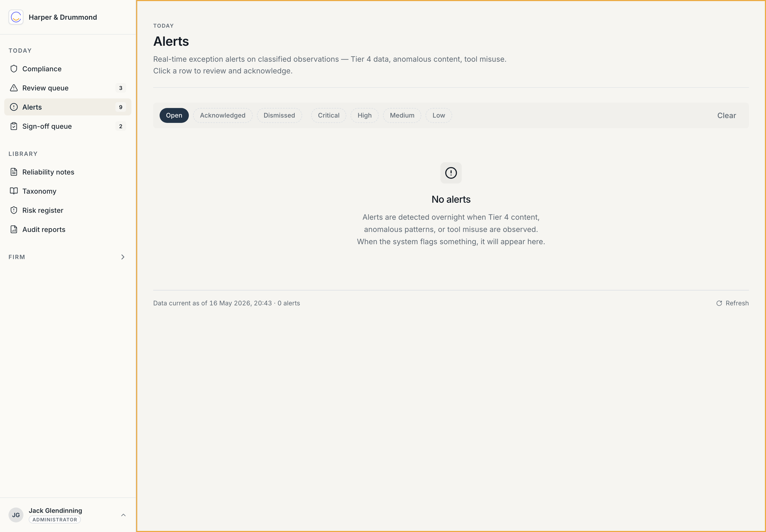Image resolution: width=766 pixels, height=532 pixels.
Task: Click the Harper & Drummond firm name
Action: point(63,17)
